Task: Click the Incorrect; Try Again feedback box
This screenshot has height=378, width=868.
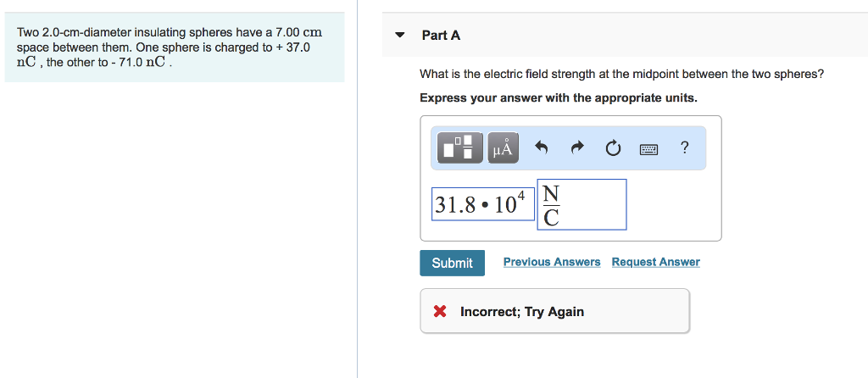Action: (x=554, y=311)
